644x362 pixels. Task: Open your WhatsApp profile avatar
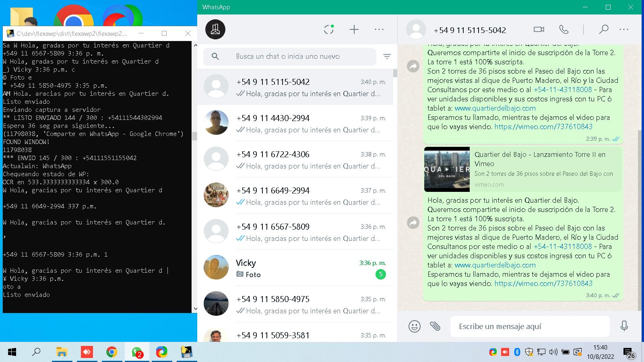[x=215, y=29]
